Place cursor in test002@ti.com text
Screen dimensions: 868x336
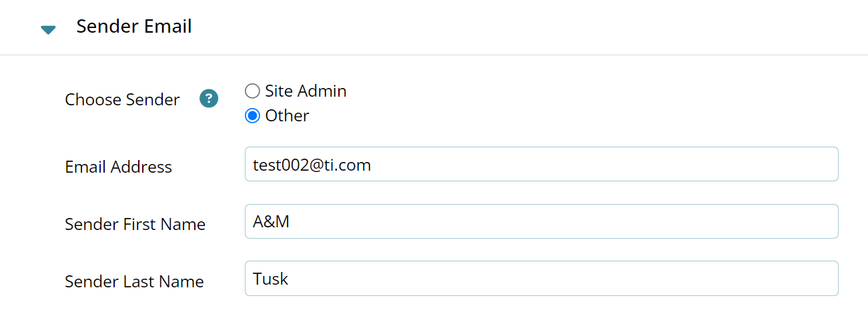(312, 165)
